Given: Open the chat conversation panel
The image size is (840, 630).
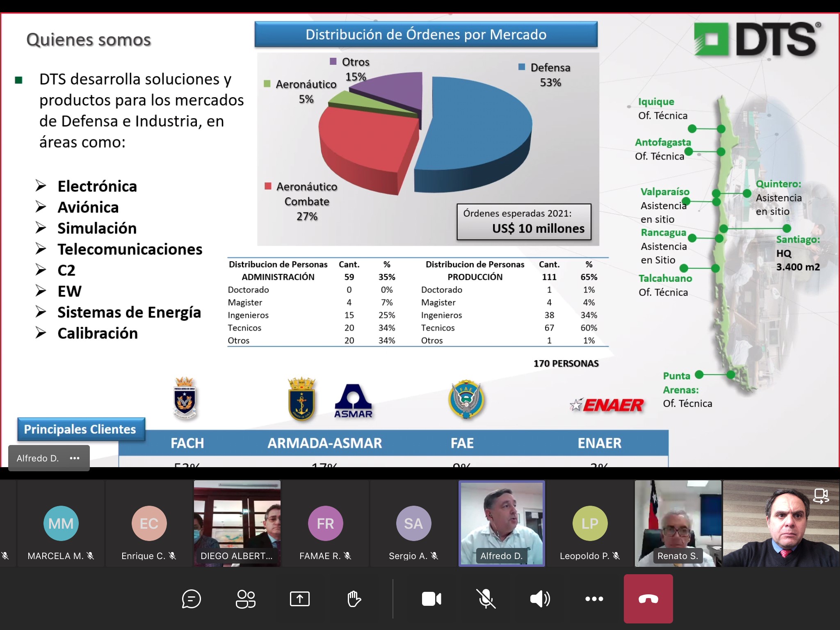Looking at the screenshot, I should 191,599.
